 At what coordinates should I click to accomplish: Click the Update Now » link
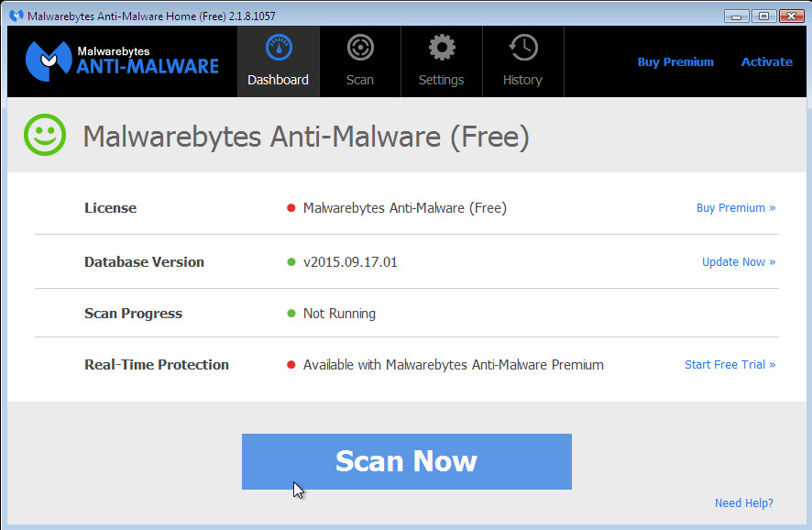point(739,262)
